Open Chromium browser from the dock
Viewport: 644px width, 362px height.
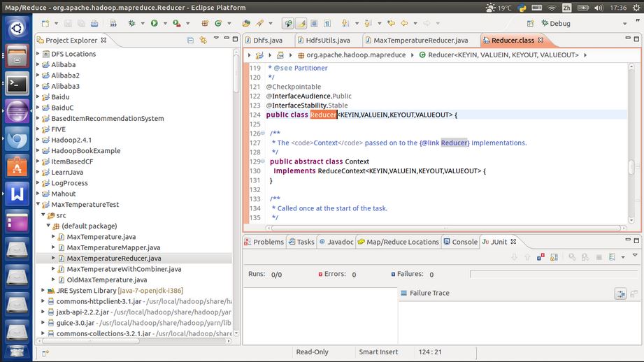coord(17,139)
